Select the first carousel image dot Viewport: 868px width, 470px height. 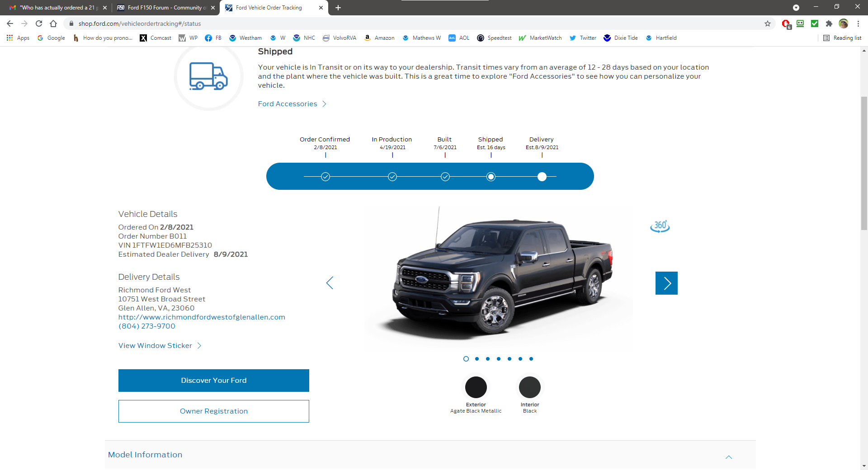point(466,359)
